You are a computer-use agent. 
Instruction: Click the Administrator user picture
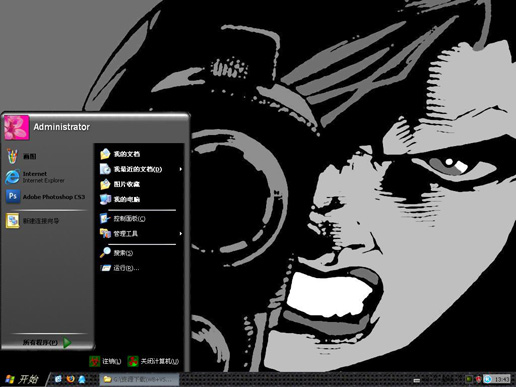(x=17, y=128)
